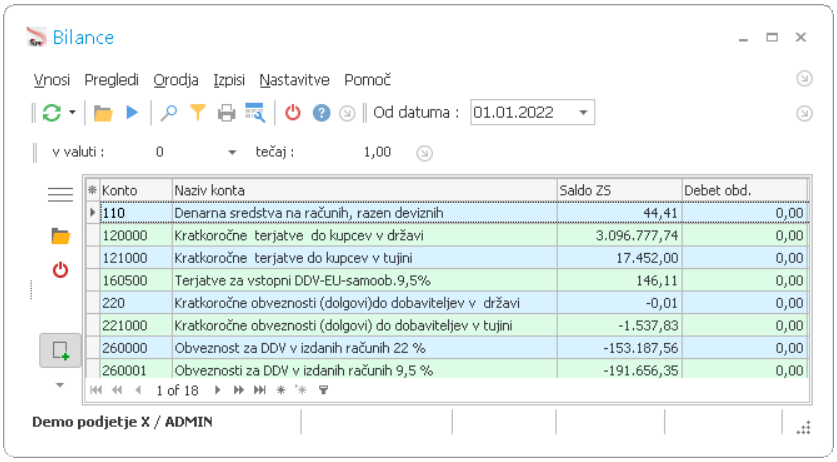The image size is (837, 462).
Task: Click the saldo value -1.537,83
Action: [619, 325]
